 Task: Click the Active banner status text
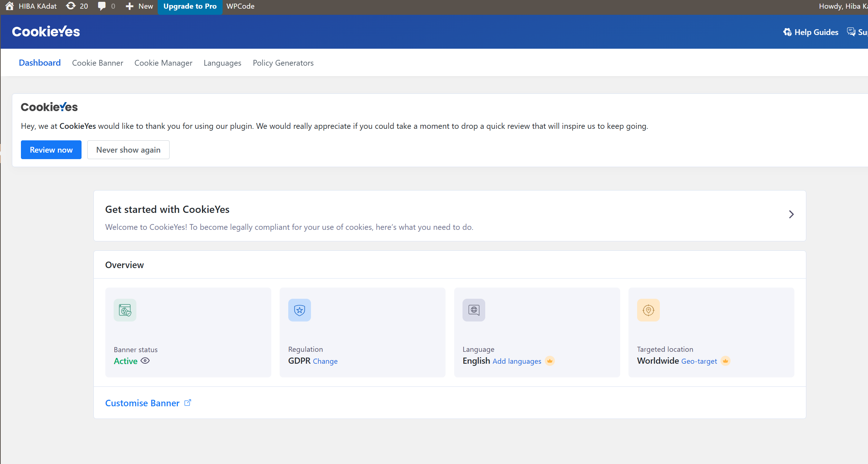(x=126, y=361)
